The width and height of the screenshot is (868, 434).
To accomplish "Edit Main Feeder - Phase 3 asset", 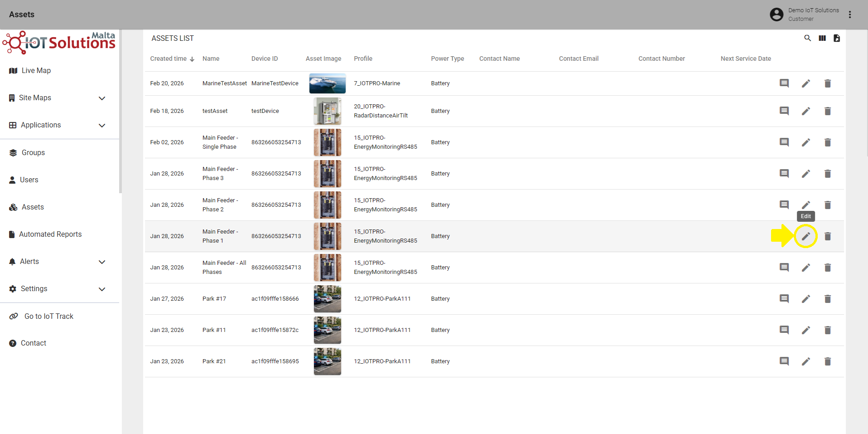I will tap(806, 174).
